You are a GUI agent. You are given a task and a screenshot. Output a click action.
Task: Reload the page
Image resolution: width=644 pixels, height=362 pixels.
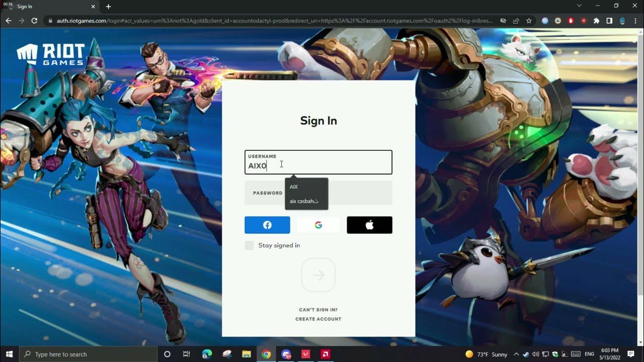(34, 21)
